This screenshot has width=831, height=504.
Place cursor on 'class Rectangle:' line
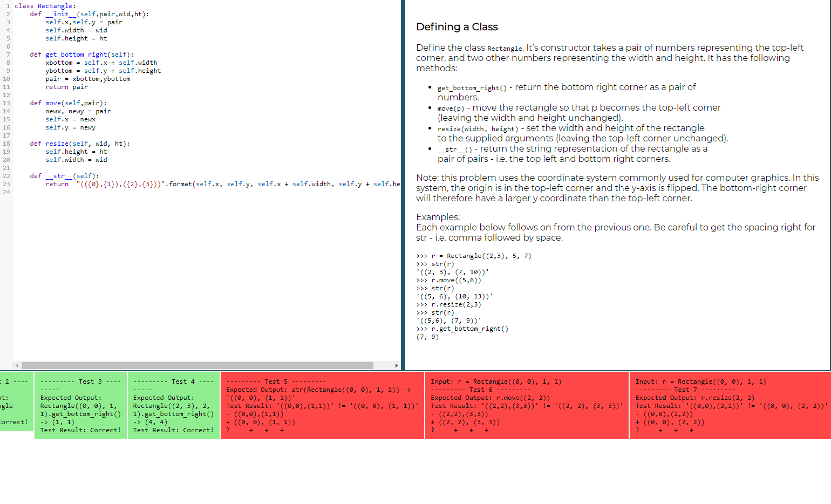[45, 6]
